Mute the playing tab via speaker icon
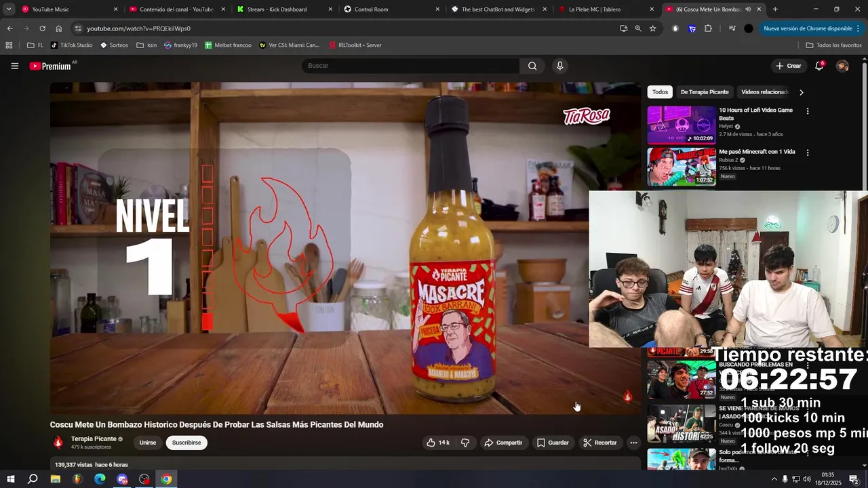Viewport: 868px width, 488px height. pyautogui.click(x=748, y=9)
